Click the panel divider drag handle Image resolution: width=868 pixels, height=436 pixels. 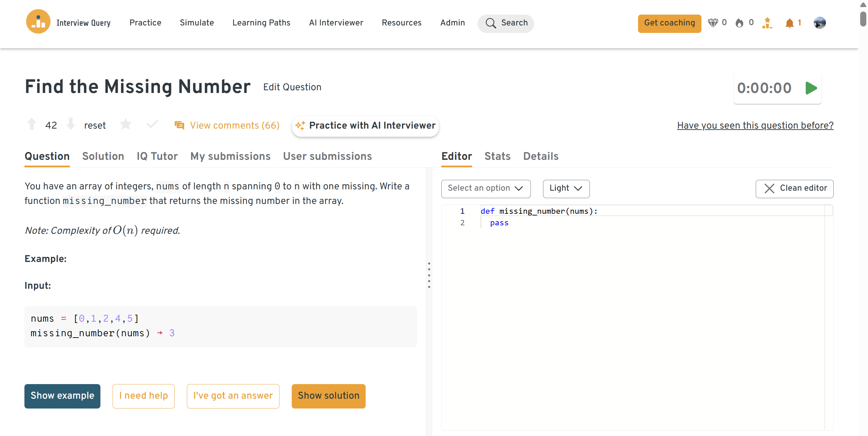(x=429, y=275)
